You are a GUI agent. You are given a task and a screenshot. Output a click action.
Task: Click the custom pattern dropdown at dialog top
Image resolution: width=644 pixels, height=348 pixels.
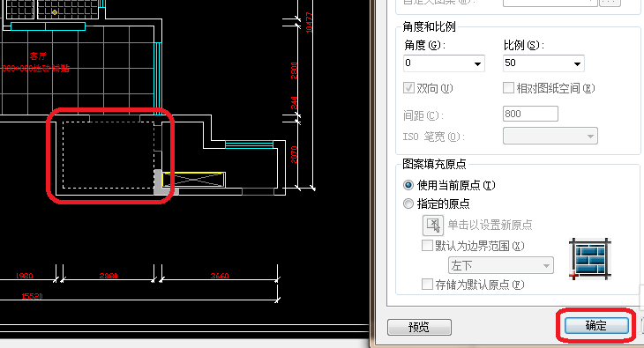coord(550,3)
